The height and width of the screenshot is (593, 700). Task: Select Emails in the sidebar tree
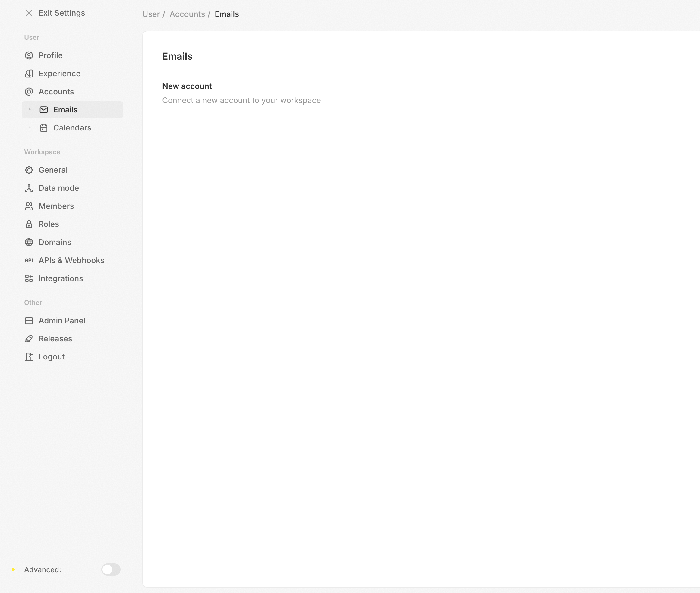pos(65,110)
